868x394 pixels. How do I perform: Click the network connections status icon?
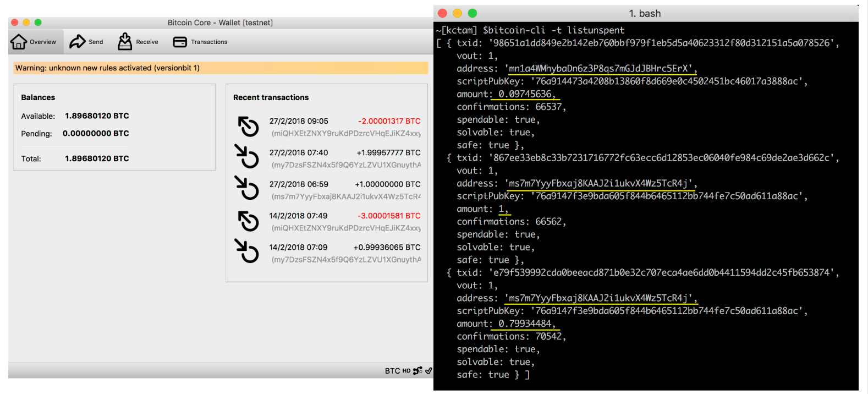tap(418, 371)
